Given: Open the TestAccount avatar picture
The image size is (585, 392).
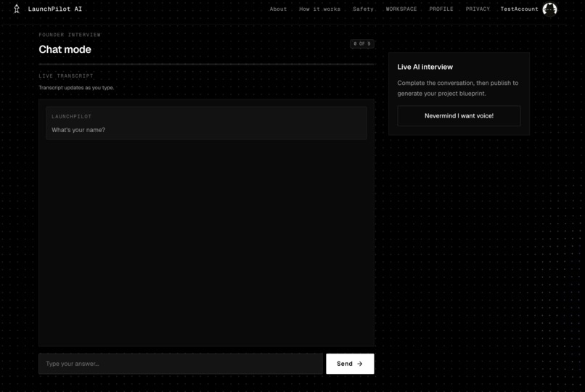Looking at the screenshot, I should (x=549, y=9).
